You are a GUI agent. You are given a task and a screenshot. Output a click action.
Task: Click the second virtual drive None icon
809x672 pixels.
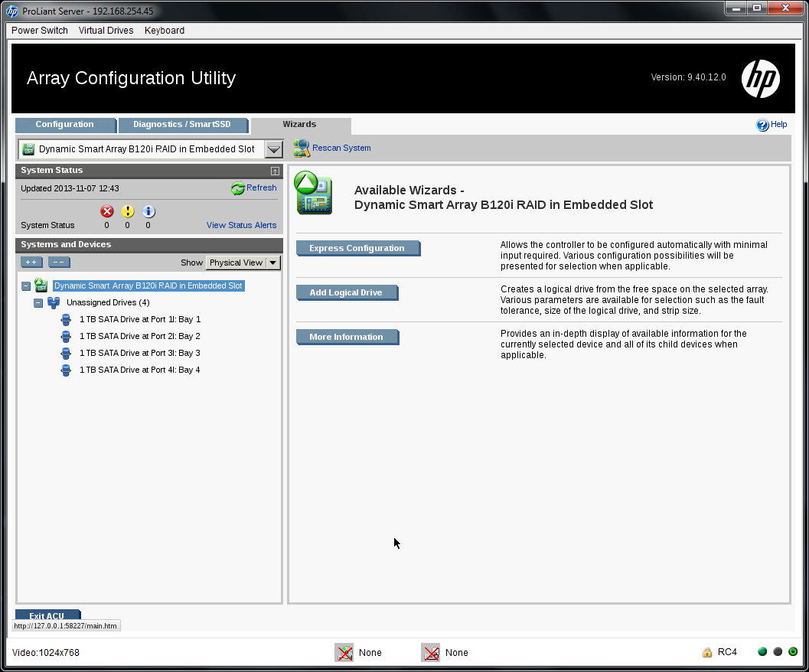(431, 653)
